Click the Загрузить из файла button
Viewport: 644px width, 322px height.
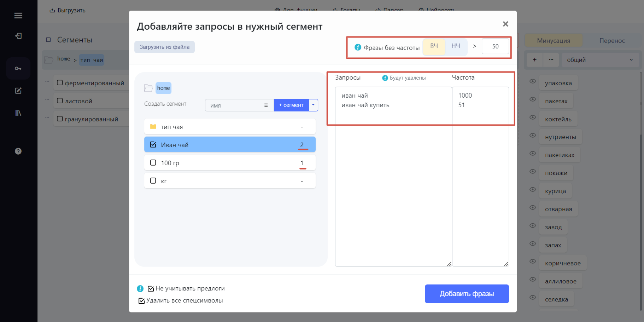164,47
